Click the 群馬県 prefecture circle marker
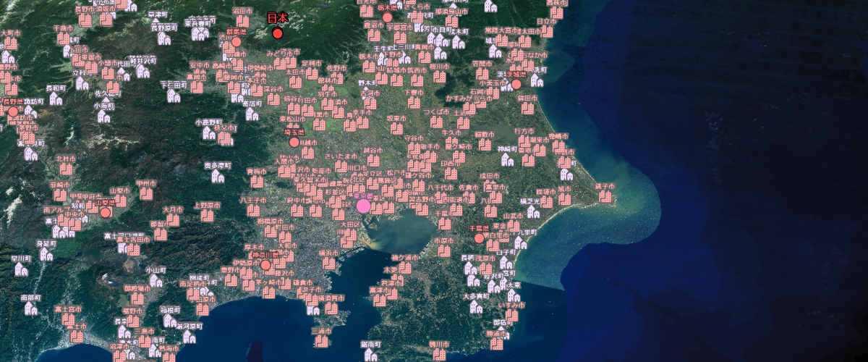This screenshot has height=362, width=868. [x=237, y=42]
